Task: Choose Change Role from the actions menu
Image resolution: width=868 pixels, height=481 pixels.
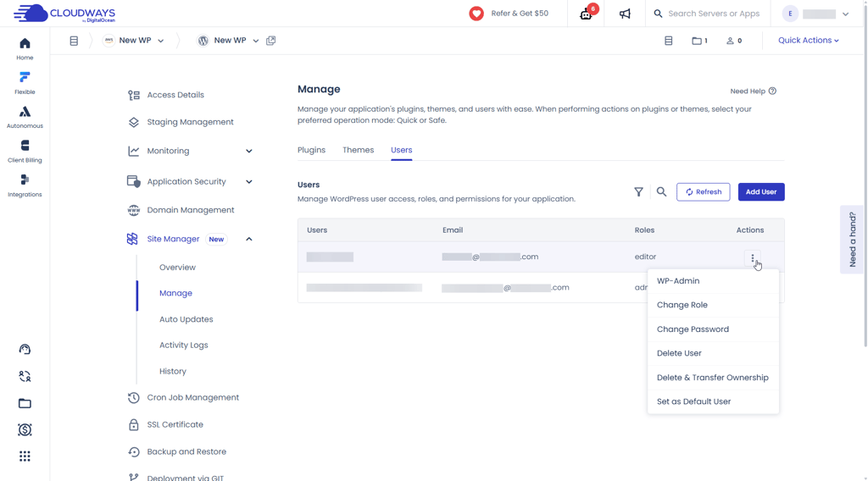Action: coord(713,305)
